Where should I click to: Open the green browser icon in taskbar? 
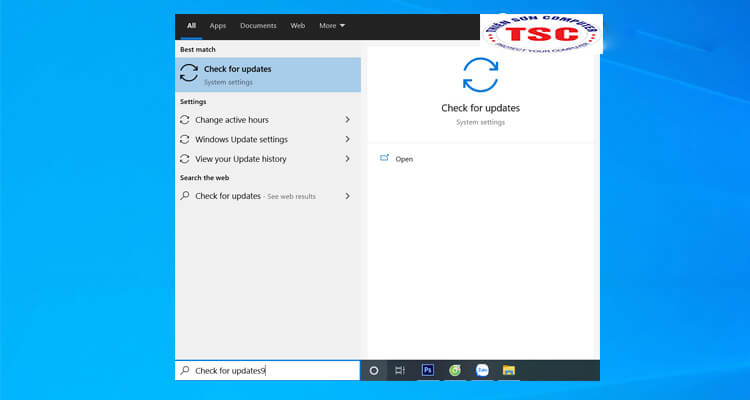[455, 370]
